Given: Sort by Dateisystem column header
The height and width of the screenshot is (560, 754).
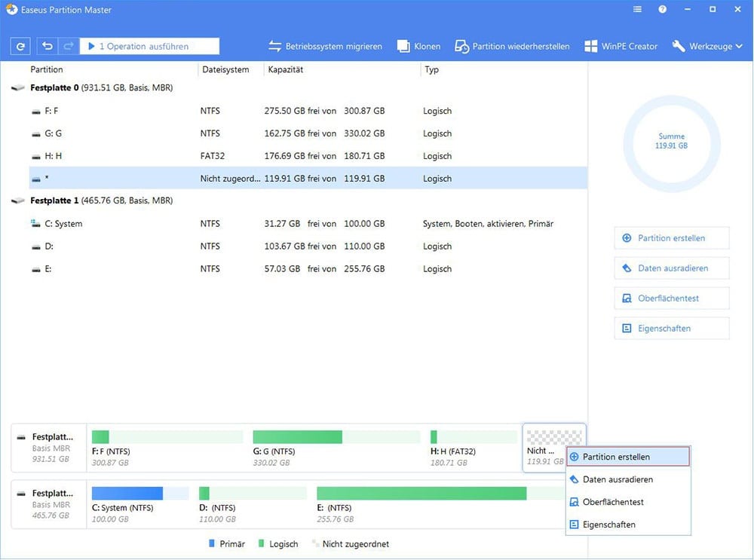Looking at the screenshot, I should point(225,69).
